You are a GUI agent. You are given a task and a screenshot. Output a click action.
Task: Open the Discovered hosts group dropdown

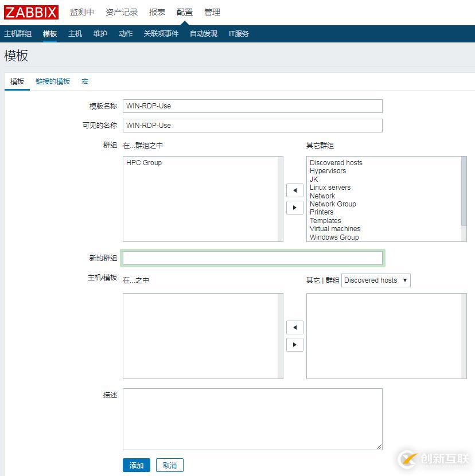(x=376, y=280)
